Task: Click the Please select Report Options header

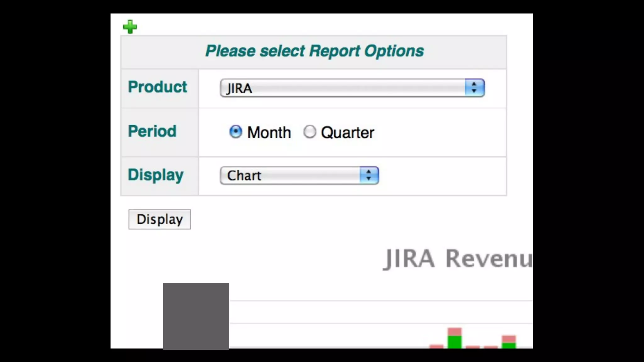Action: [314, 51]
